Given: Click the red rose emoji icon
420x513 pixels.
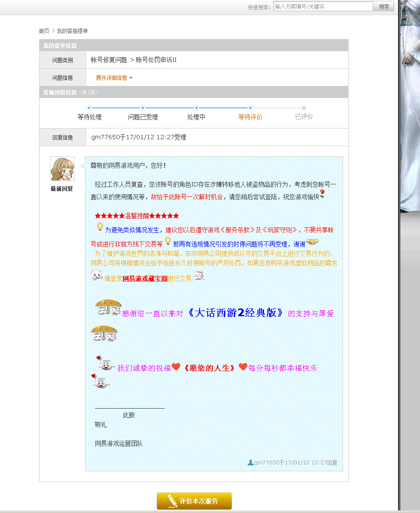Looking at the screenshot, I should coord(322,195).
